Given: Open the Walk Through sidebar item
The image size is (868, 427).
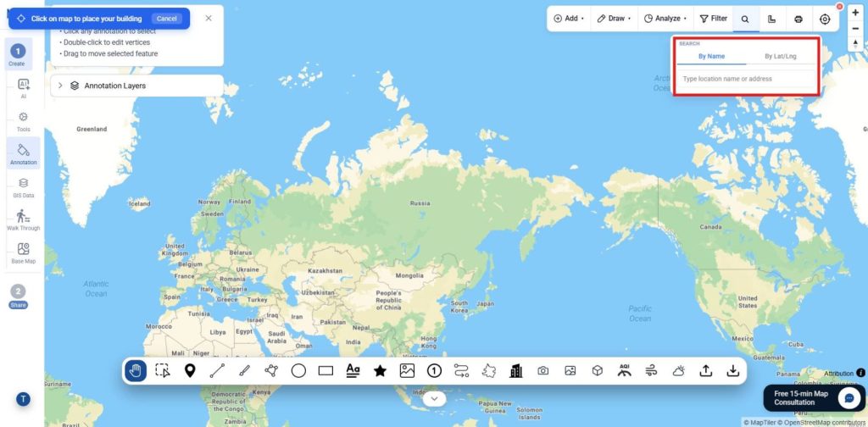Looking at the screenshot, I should point(23,219).
